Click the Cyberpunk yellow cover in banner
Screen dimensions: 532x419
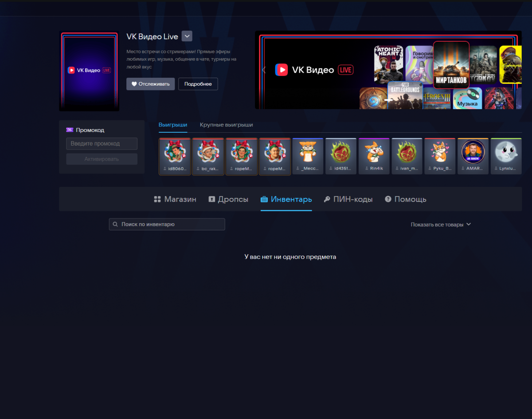510,64
